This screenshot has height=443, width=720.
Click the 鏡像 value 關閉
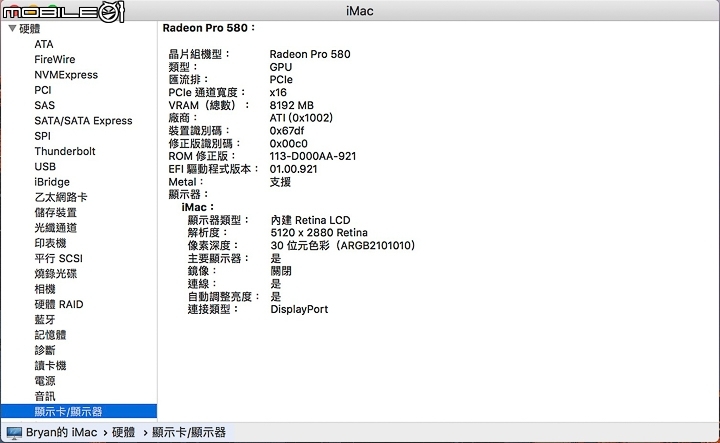point(281,271)
